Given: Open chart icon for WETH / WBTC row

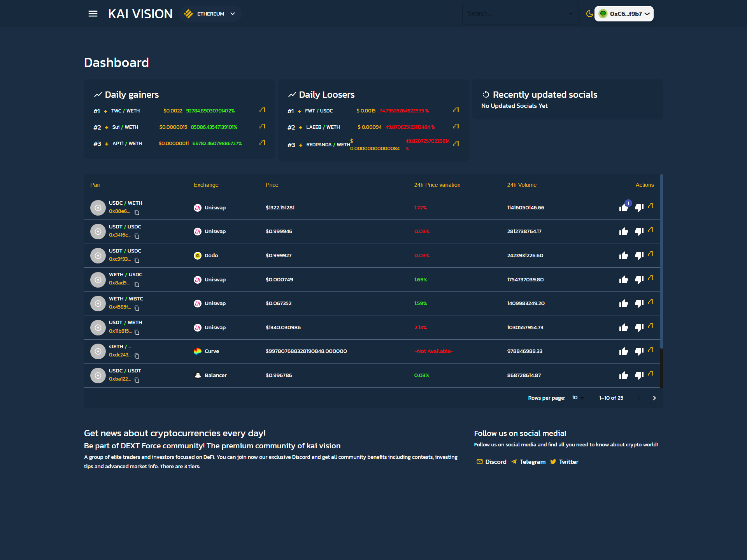Looking at the screenshot, I should tap(651, 302).
